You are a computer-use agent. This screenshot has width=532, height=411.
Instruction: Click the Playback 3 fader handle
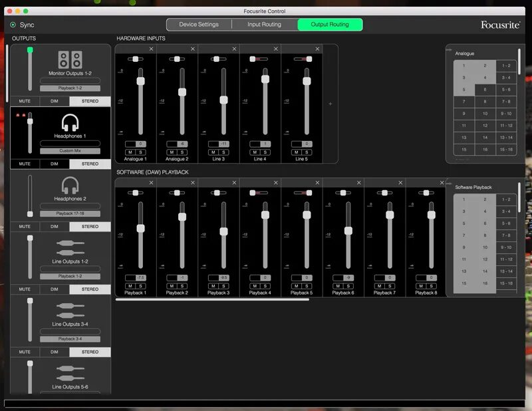click(x=223, y=231)
